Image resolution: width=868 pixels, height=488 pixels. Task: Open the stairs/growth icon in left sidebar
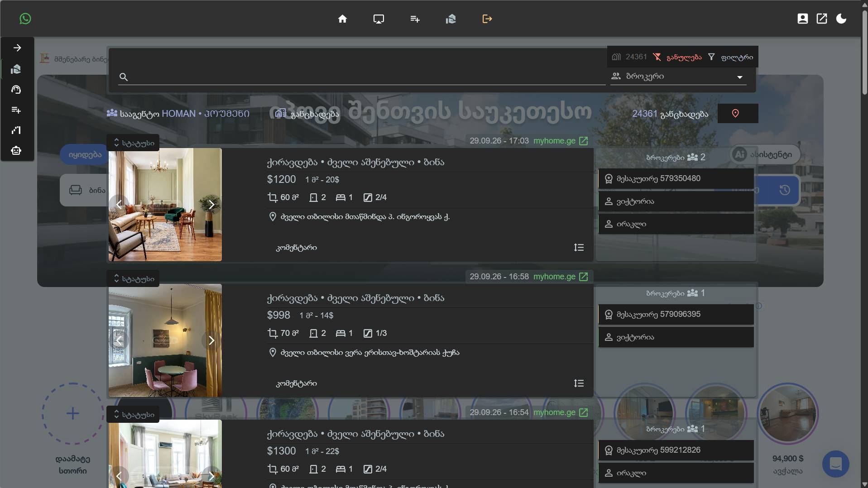16,130
